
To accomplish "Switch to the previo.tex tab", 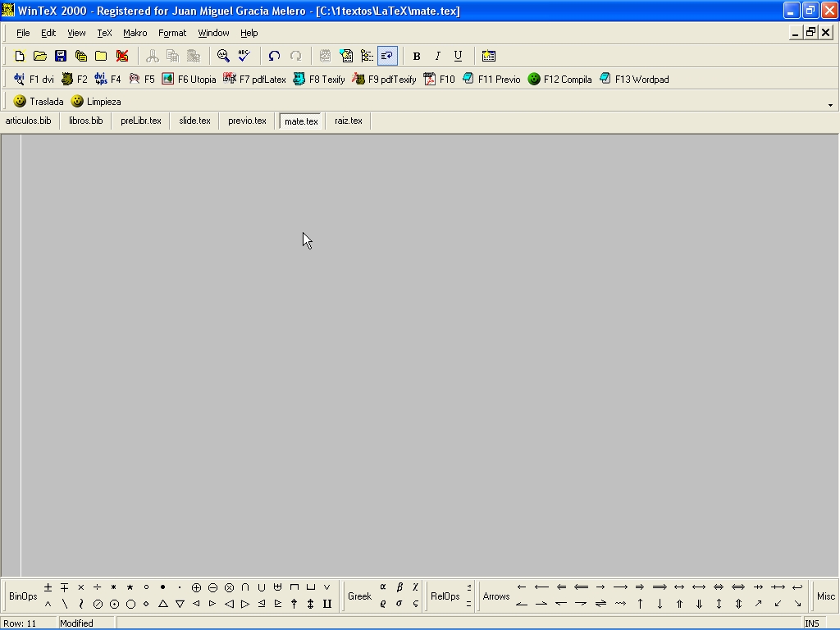I will coord(247,121).
